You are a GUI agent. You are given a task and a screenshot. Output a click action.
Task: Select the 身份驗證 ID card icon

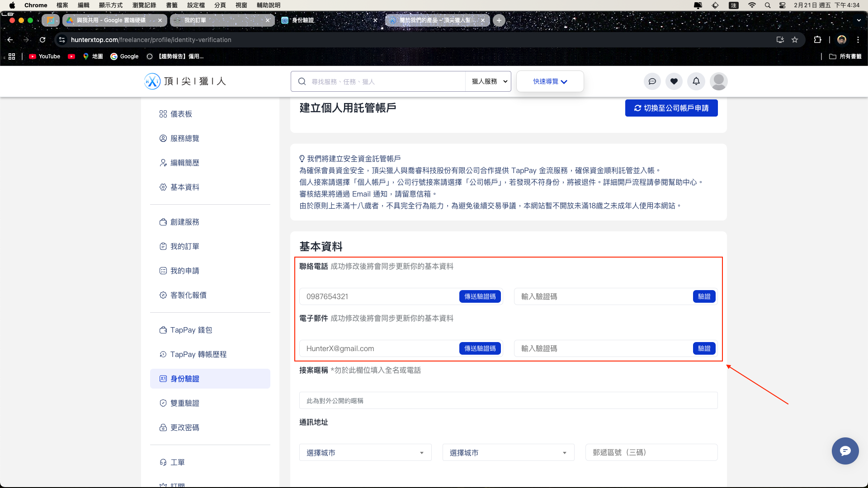coord(163,379)
